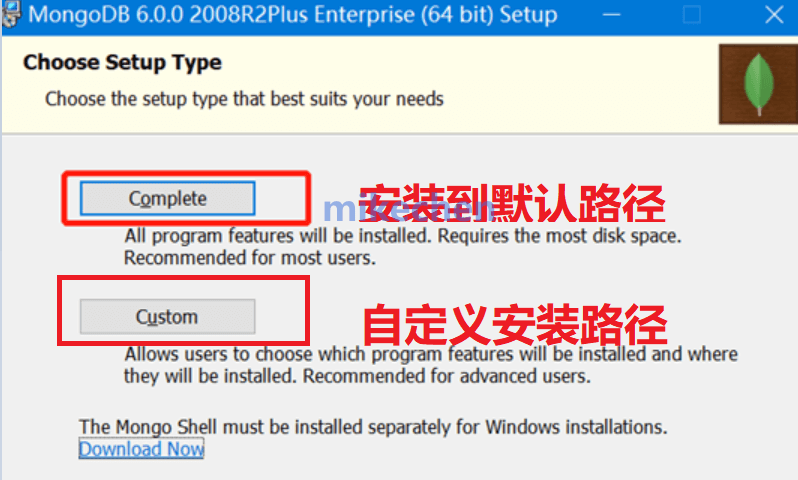Viewport: 798px width, 480px height.
Task: Click the 'Recommended for most users' line
Action: (x=250, y=258)
